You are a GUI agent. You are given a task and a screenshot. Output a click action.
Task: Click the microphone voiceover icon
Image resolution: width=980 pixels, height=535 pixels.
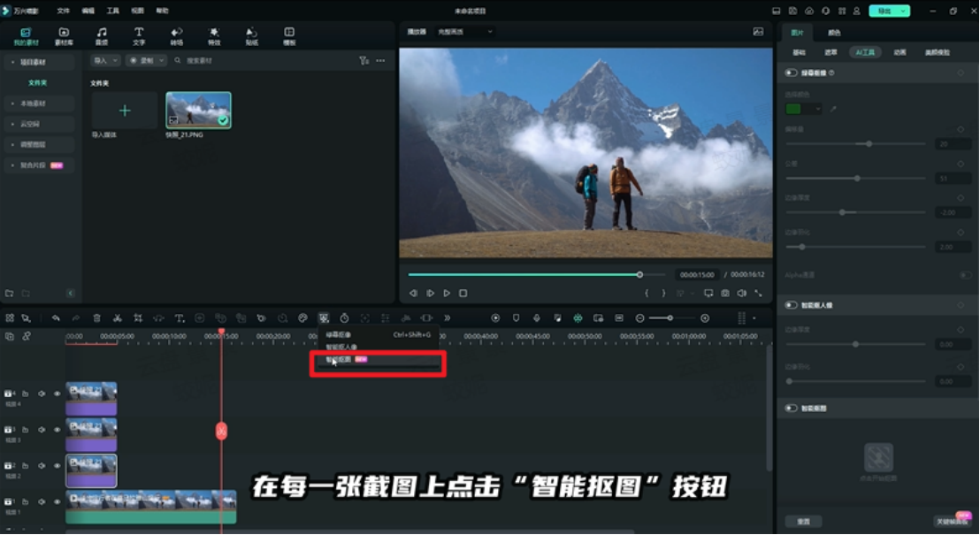point(536,318)
